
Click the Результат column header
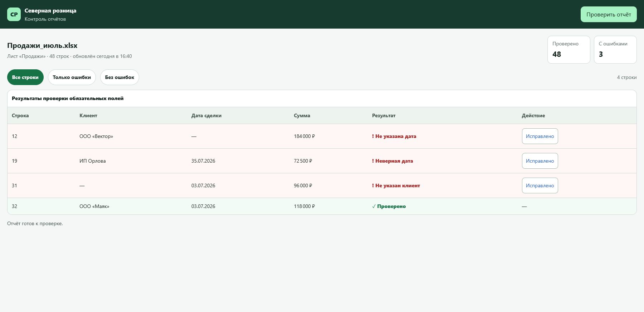point(384,115)
